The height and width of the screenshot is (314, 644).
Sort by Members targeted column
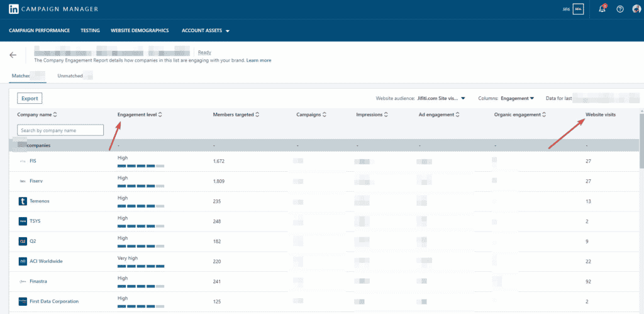click(x=257, y=115)
